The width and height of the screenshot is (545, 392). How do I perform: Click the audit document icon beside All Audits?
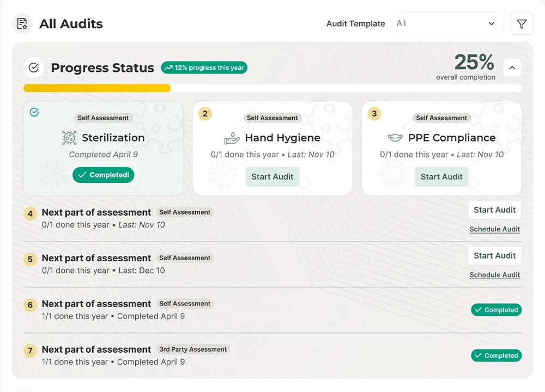(x=22, y=23)
